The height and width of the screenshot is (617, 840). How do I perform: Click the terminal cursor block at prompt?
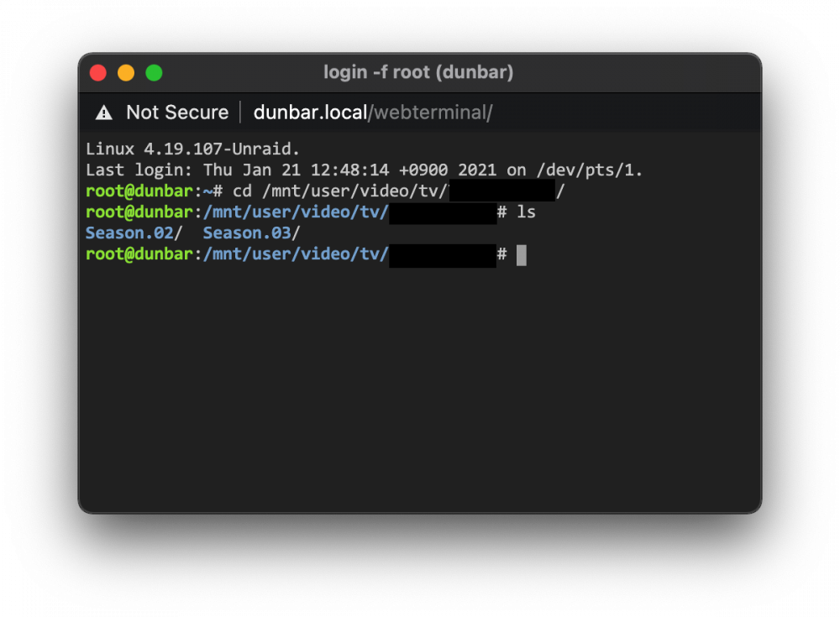(x=522, y=255)
